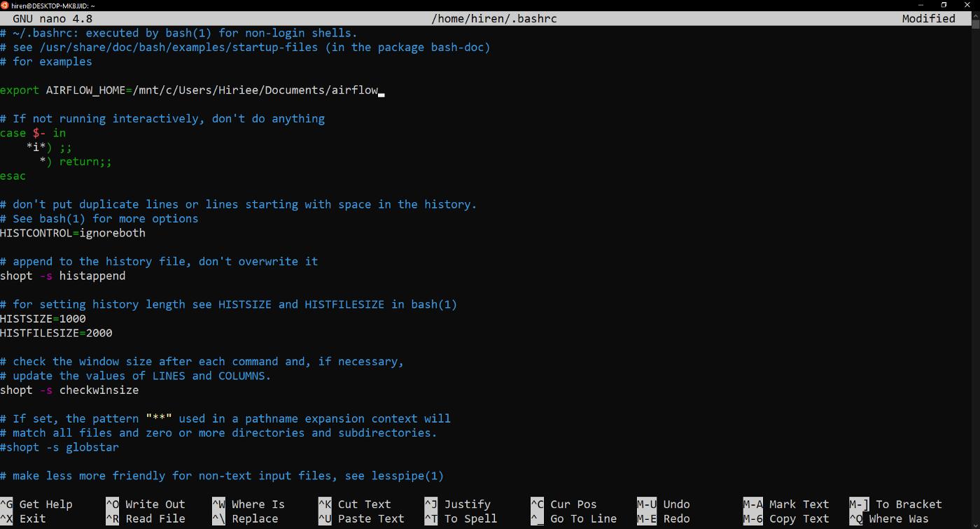Click the '*) return;;' line
Screen dimensions: 980x529
(x=76, y=162)
